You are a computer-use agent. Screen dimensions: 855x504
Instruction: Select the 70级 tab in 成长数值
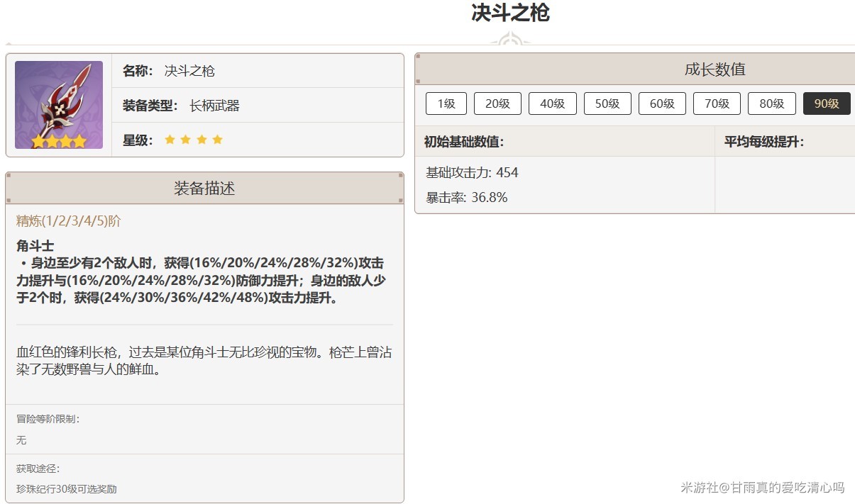pyautogui.click(x=717, y=103)
